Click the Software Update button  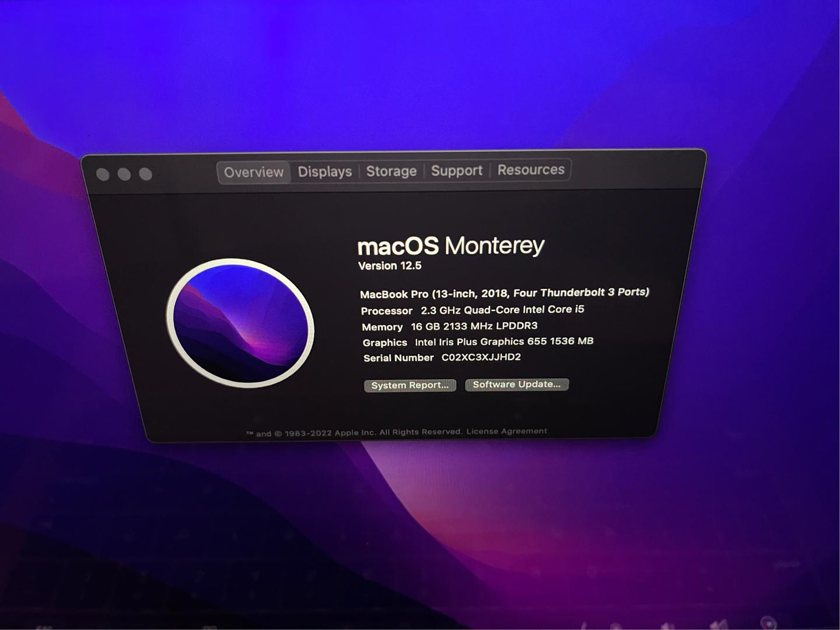[516, 384]
